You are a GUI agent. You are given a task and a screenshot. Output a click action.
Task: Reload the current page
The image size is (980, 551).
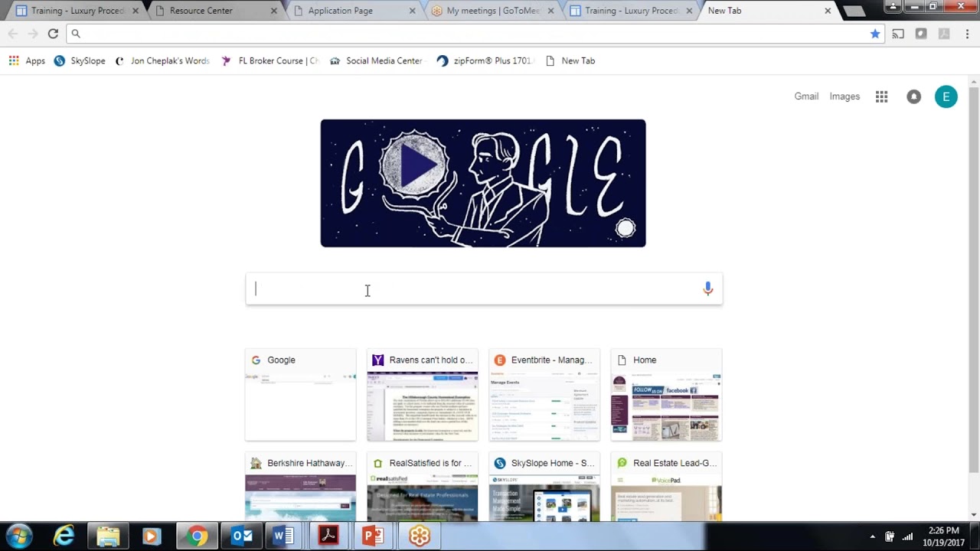coord(53,34)
